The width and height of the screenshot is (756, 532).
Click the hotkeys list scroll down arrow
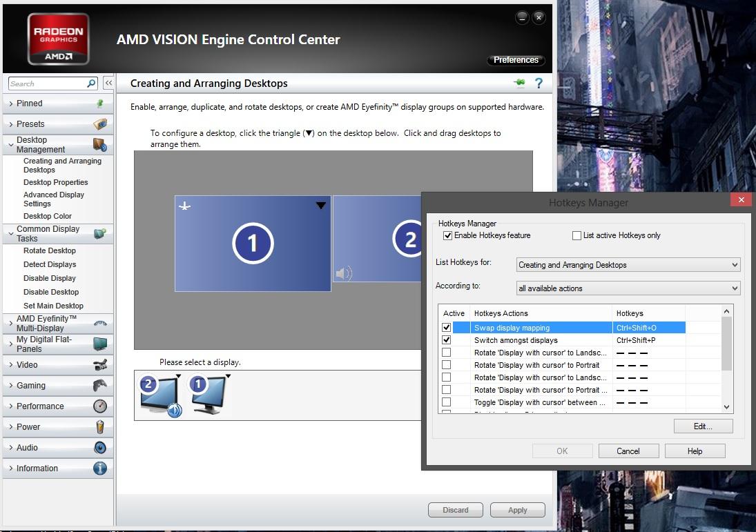(726, 407)
